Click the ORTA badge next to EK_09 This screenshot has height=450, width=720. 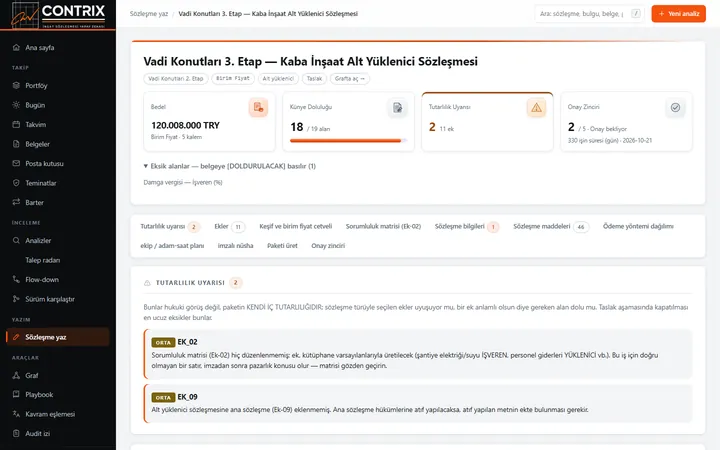click(163, 397)
